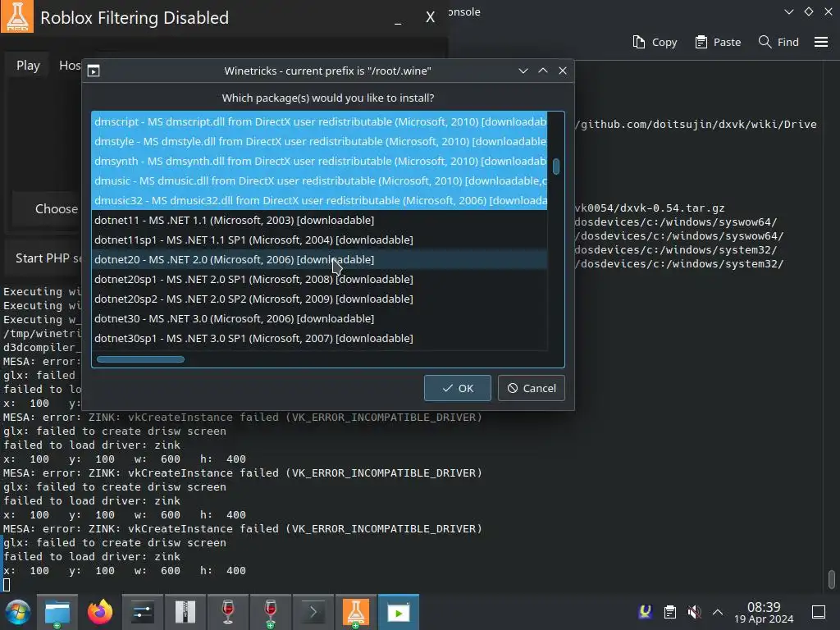
Task: Expand the hidden system tray icons arrow
Action: click(x=718, y=612)
